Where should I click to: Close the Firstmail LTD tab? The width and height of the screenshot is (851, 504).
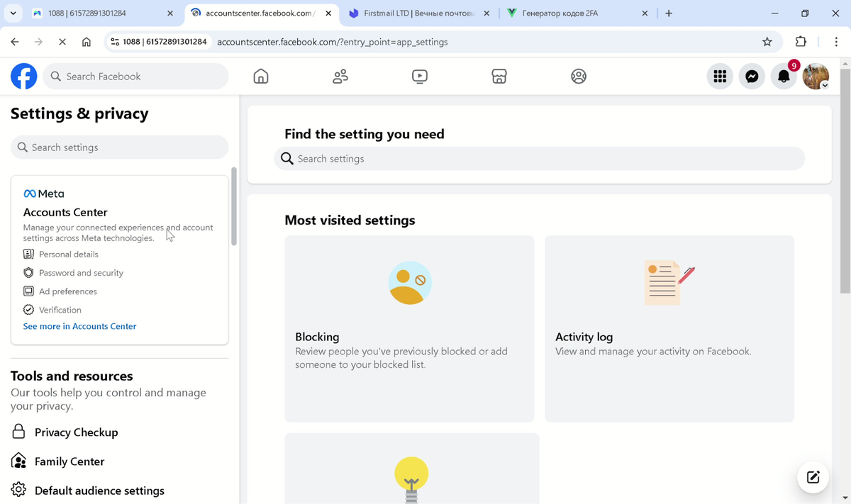point(486,13)
